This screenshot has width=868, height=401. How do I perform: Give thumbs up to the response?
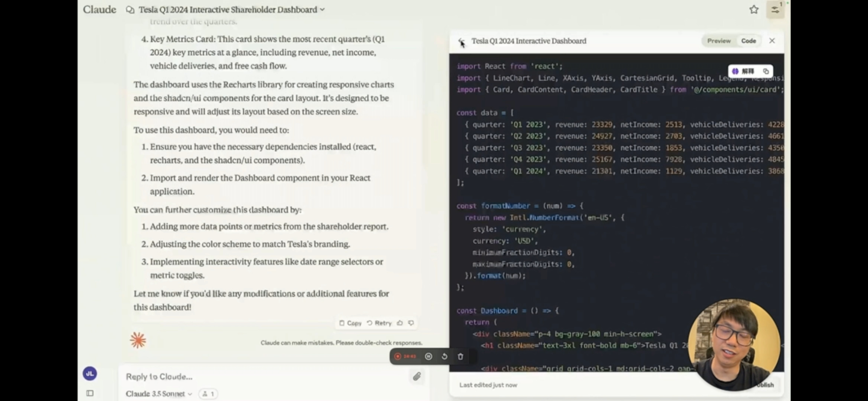point(400,323)
